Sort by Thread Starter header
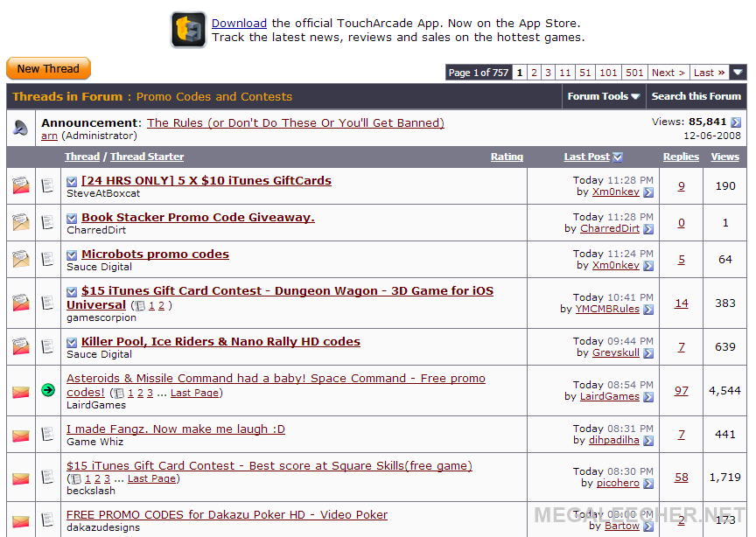 point(147,157)
